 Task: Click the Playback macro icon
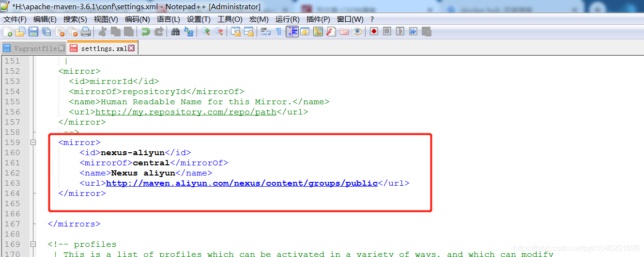(400, 32)
